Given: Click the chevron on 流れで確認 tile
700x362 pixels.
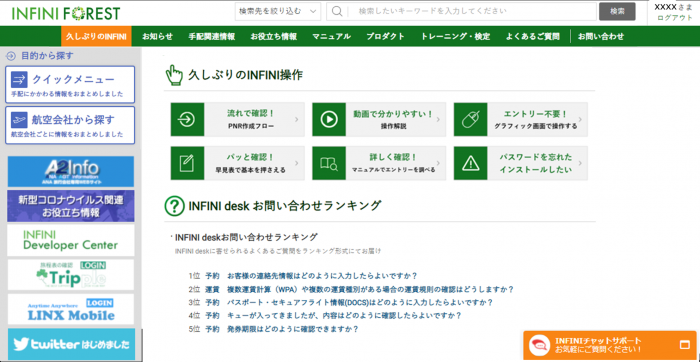Looking at the screenshot, I should (x=297, y=120).
